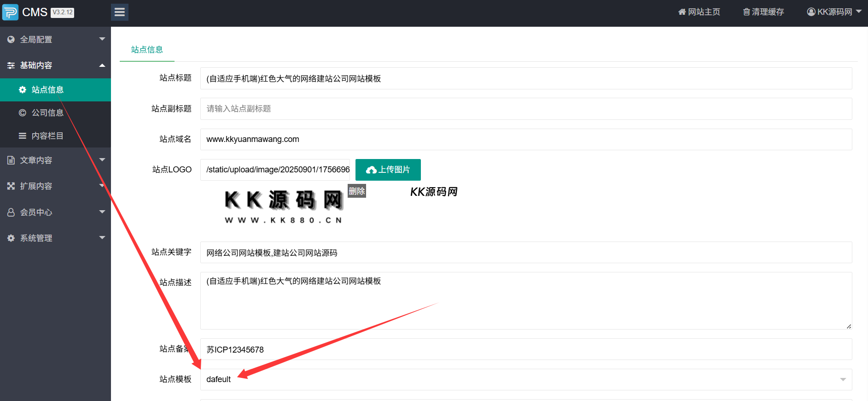This screenshot has width=868, height=401.
Task: Toggle the hamburger sidebar menu button
Action: pyautogui.click(x=120, y=12)
